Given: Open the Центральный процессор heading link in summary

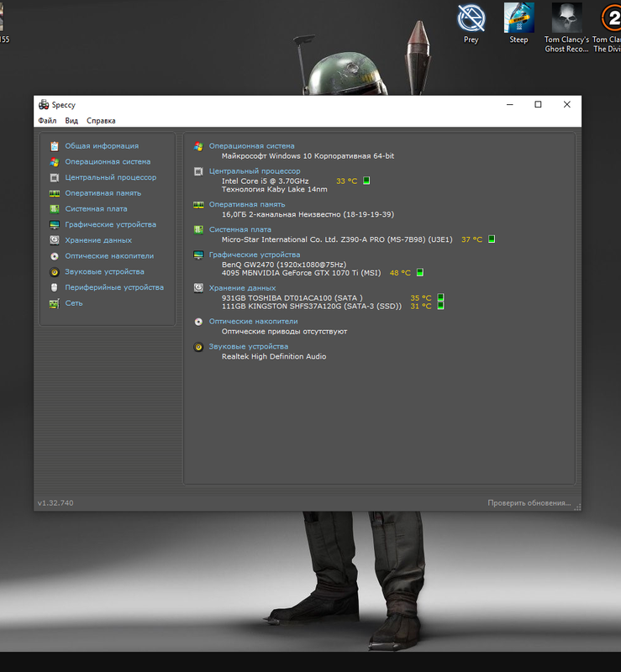Looking at the screenshot, I should (255, 171).
